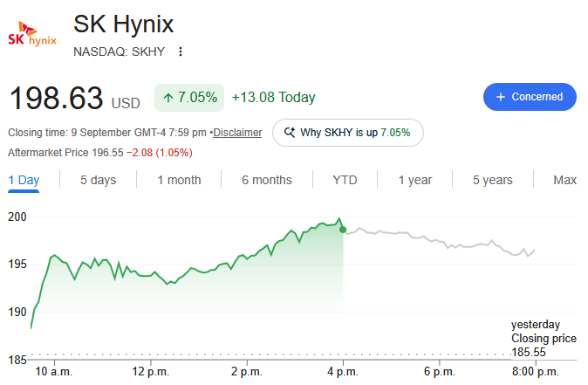Click the gray after-hours chart line
The height and width of the screenshot is (385, 588).
[439, 242]
